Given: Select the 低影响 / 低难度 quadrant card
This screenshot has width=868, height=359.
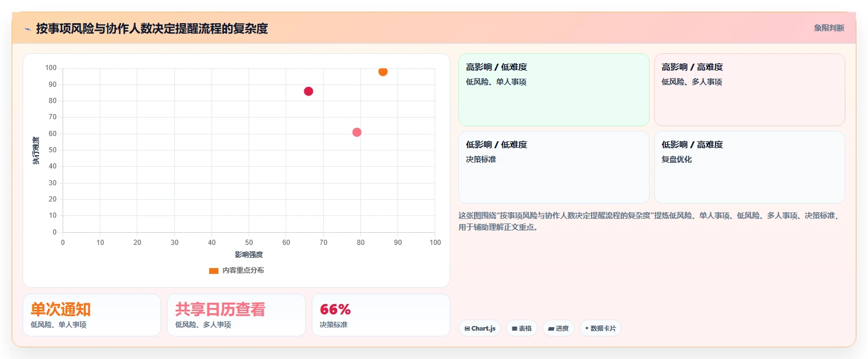Looking at the screenshot, I should click(x=553, y=167).
